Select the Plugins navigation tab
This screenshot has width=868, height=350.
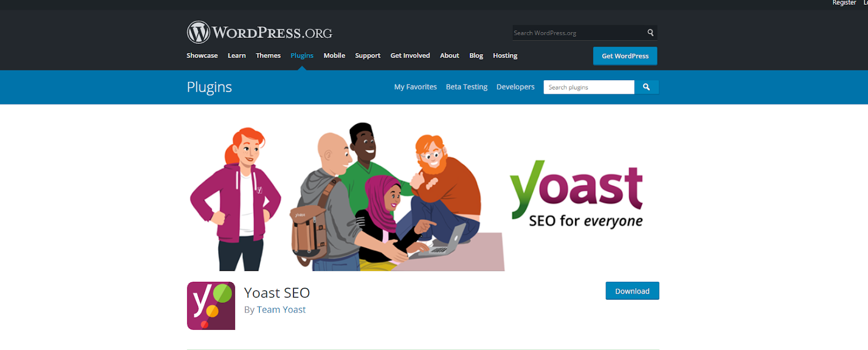tap(302, 56)
